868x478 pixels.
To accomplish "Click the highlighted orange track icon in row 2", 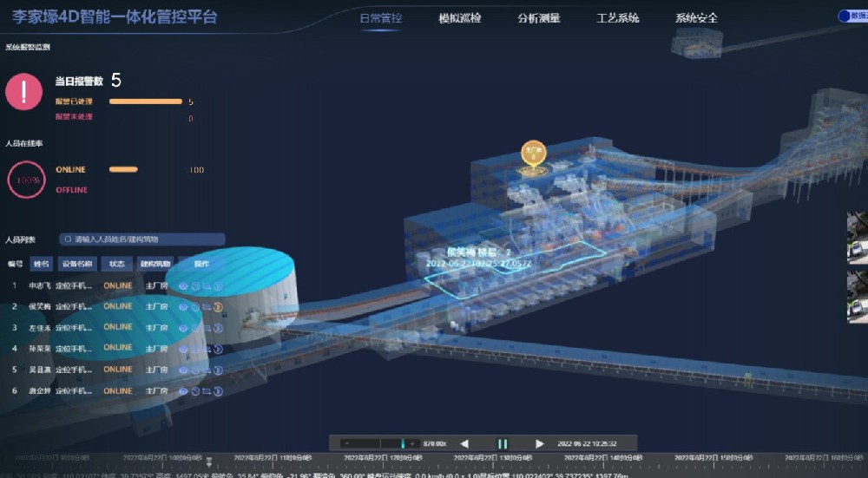I will (x=219, y=306).
